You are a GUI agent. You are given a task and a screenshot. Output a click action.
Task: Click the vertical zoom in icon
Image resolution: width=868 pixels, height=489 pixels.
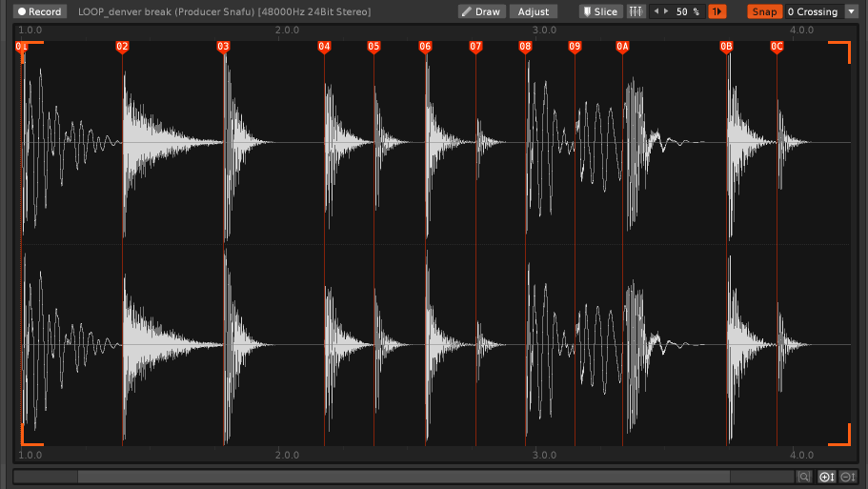coord(827,477)
